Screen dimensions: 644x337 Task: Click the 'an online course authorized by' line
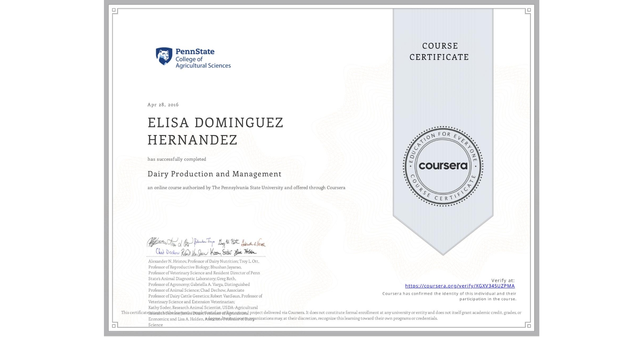246,188
